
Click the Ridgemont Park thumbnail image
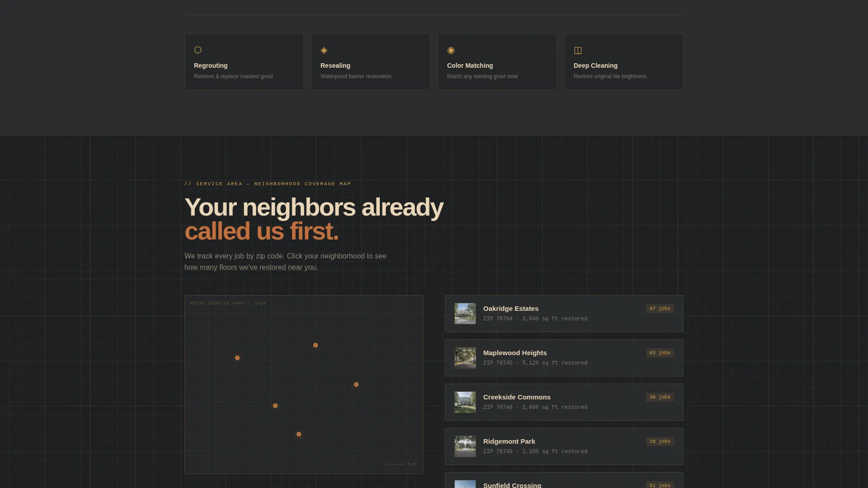(465, 446)
